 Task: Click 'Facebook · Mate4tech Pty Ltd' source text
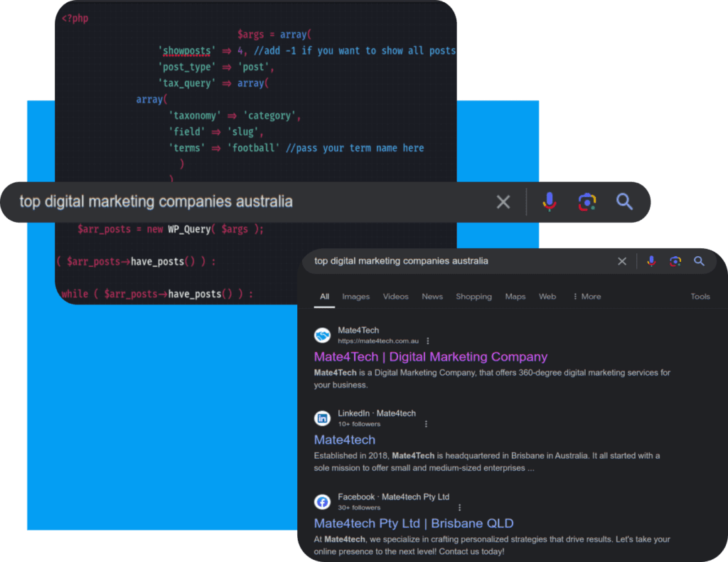393,497
